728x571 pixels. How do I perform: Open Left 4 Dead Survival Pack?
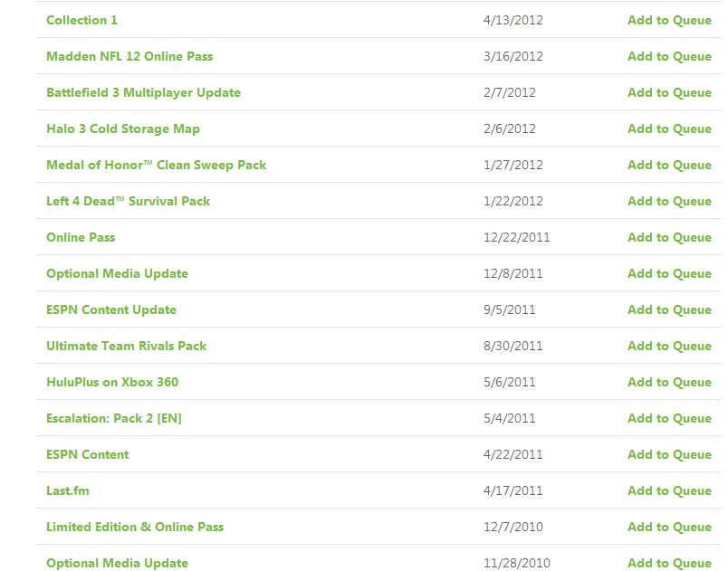point(129,201)
